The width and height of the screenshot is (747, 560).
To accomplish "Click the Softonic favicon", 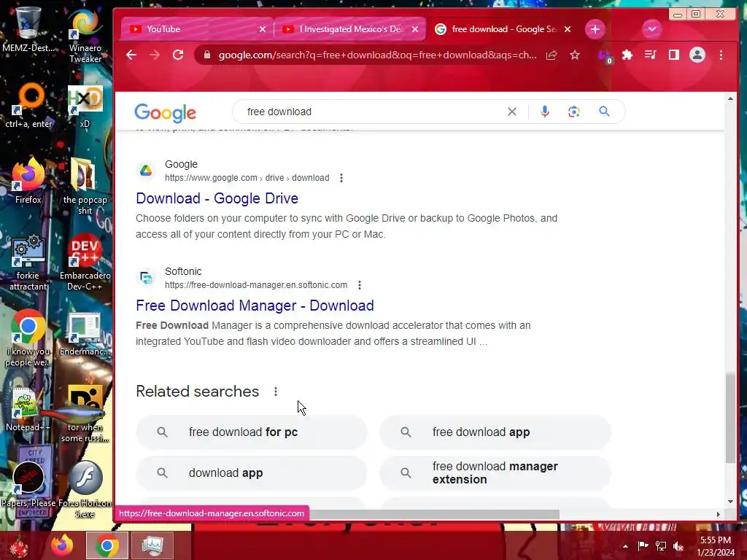I will pos(146,278).
